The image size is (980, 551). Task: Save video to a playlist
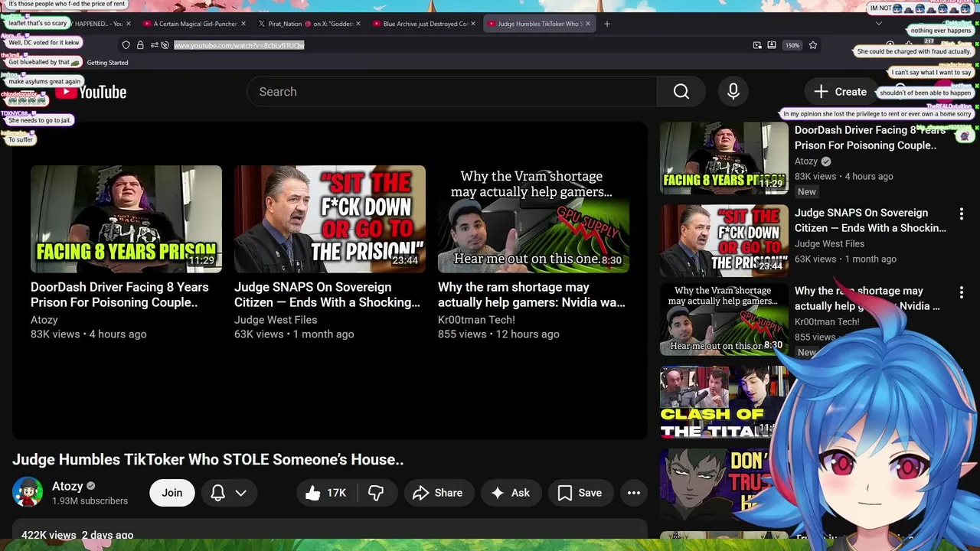point(580,494)
